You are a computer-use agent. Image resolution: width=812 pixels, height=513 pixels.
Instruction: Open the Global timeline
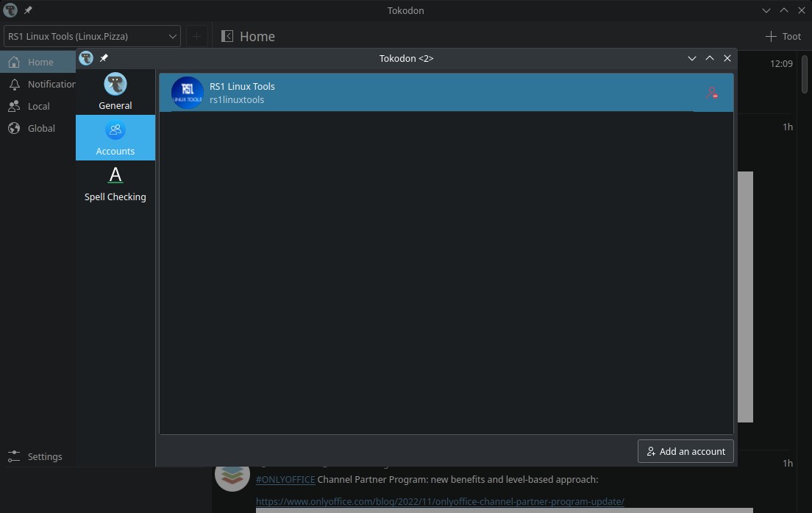click(38, 128)
